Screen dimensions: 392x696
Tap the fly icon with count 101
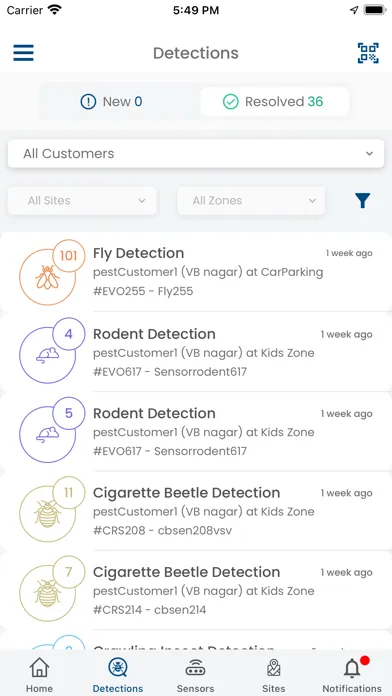click(x=48, y=277)
